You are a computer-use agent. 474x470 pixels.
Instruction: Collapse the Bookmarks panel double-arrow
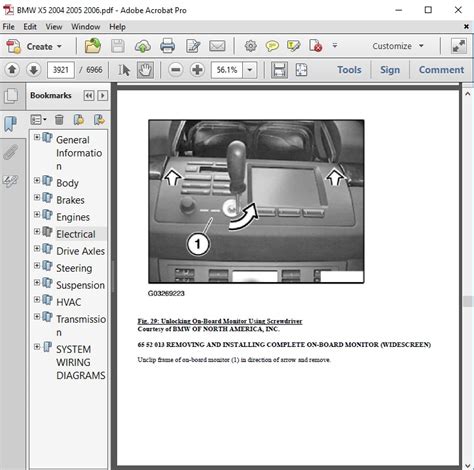tap(89, 96)
